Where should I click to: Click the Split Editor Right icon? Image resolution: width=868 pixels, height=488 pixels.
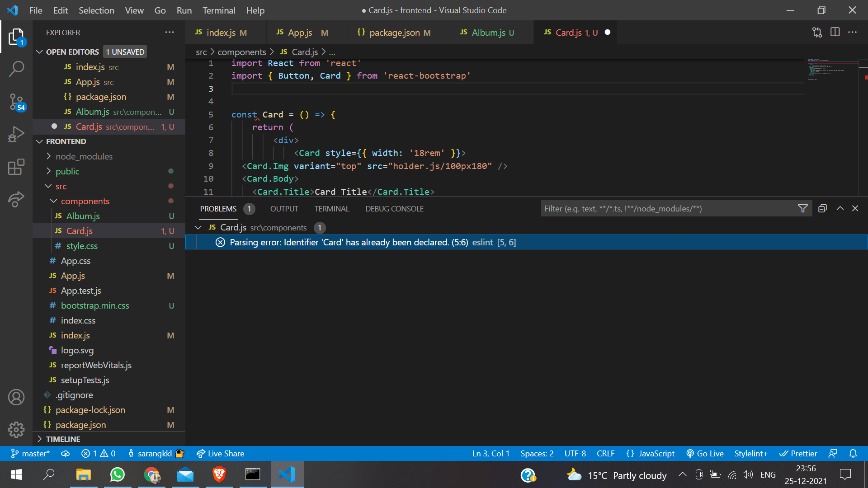[x=835, y=33]
